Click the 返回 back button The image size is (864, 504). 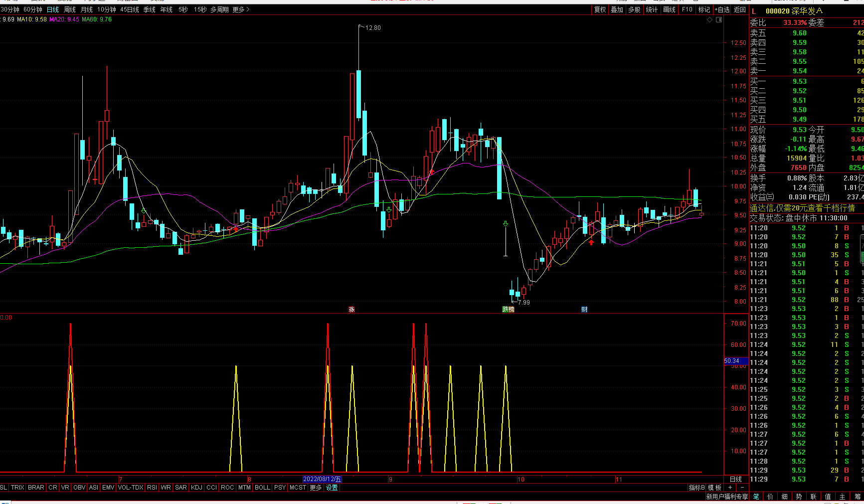click(x=740, y=9)
